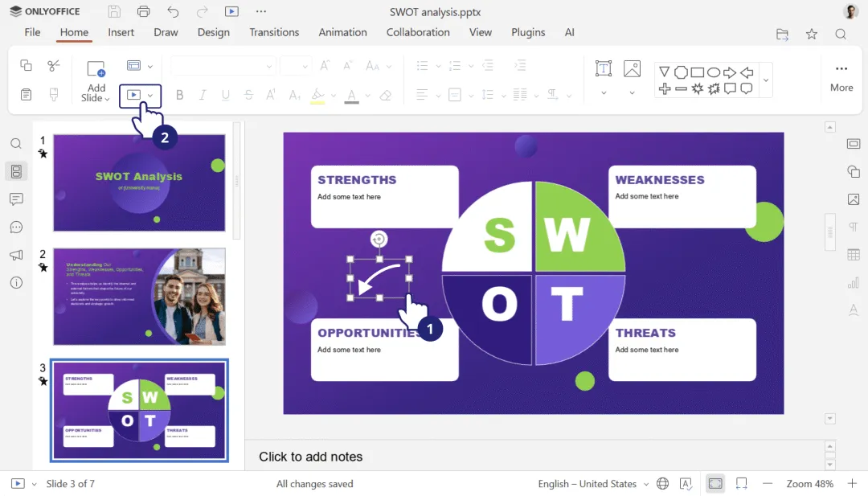
Task: Open table settings in right sidebar
Action: coord(853,255)
